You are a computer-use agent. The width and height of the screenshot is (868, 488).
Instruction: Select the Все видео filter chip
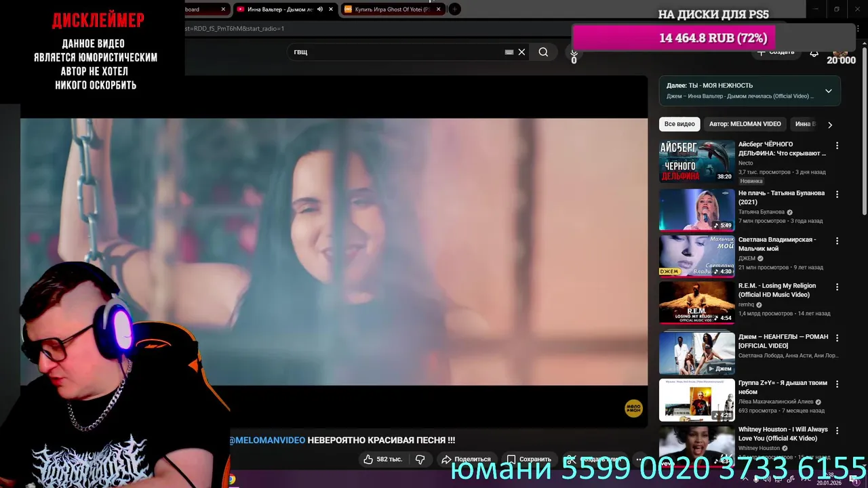(x=679, y=124)
